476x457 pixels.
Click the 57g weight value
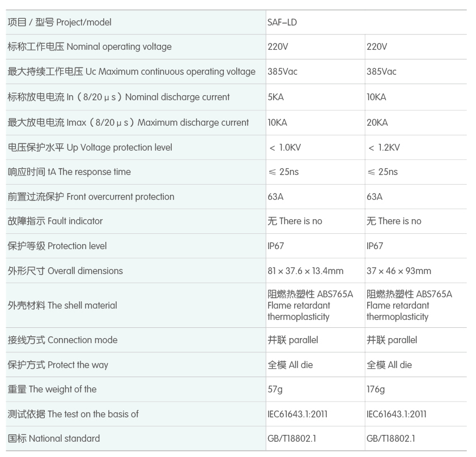pos(275,390)
